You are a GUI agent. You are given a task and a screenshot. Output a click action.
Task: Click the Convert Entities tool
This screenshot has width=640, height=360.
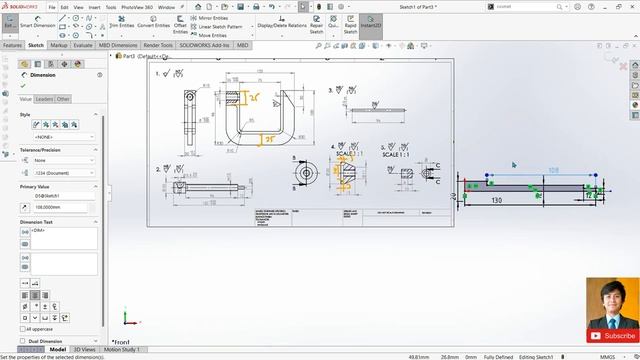153,22
